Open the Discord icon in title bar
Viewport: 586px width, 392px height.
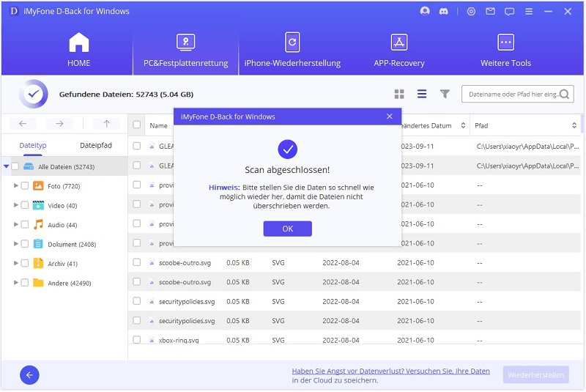point(444,12)
